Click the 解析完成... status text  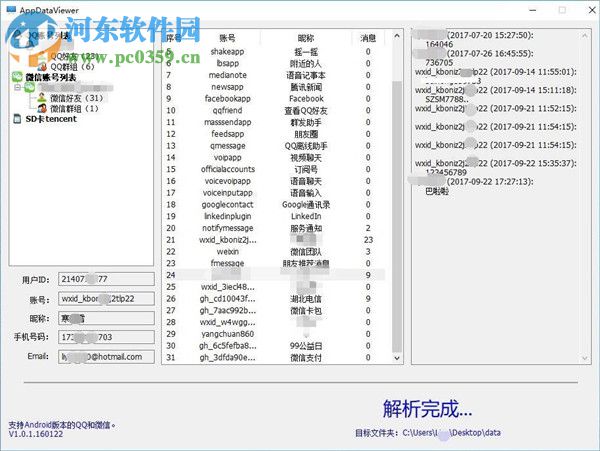coord(427,409)
